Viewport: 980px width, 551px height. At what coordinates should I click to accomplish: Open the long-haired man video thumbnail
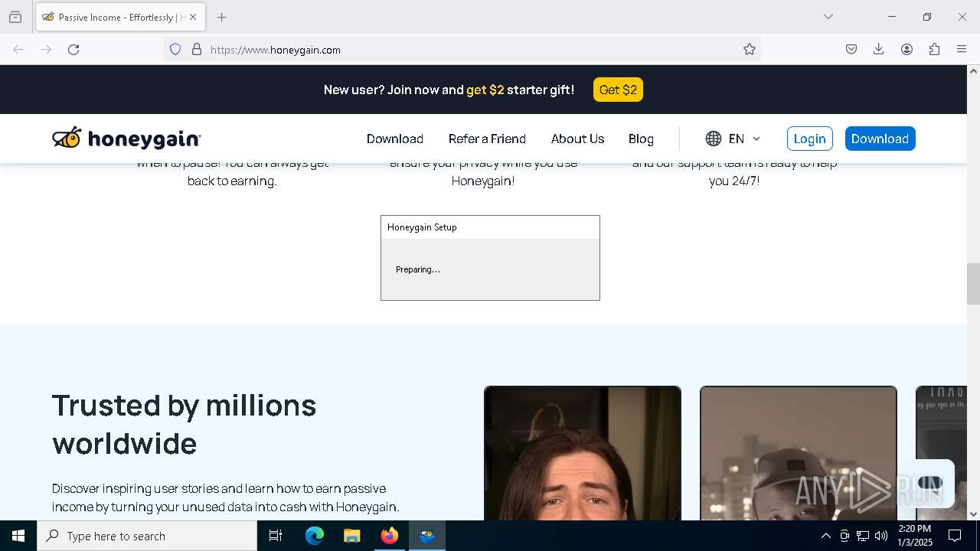click(582, 453)
